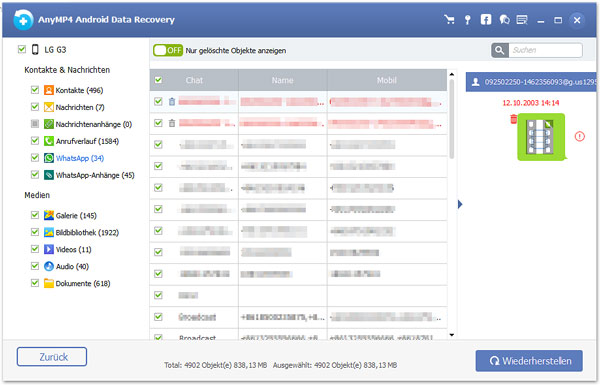Select Anrufverlauf (1584) category
Viewport: 600px width, 385px height.
[87, 141]
